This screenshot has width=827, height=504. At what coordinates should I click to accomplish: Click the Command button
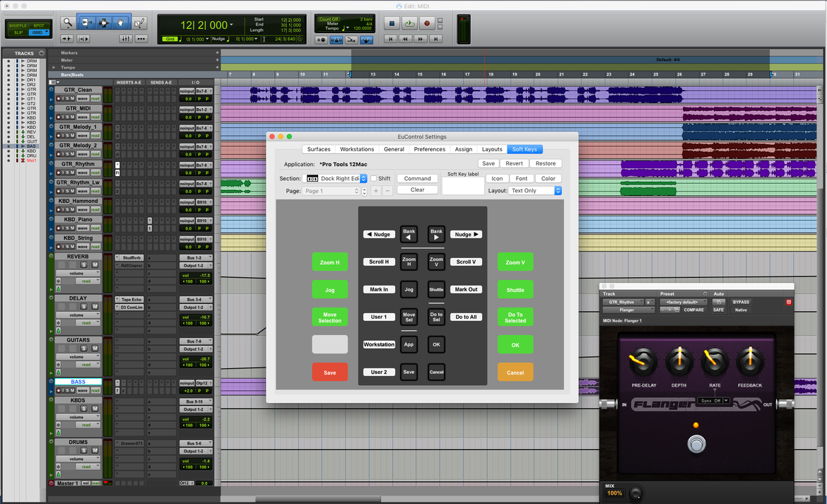click(x=417, y=179)
